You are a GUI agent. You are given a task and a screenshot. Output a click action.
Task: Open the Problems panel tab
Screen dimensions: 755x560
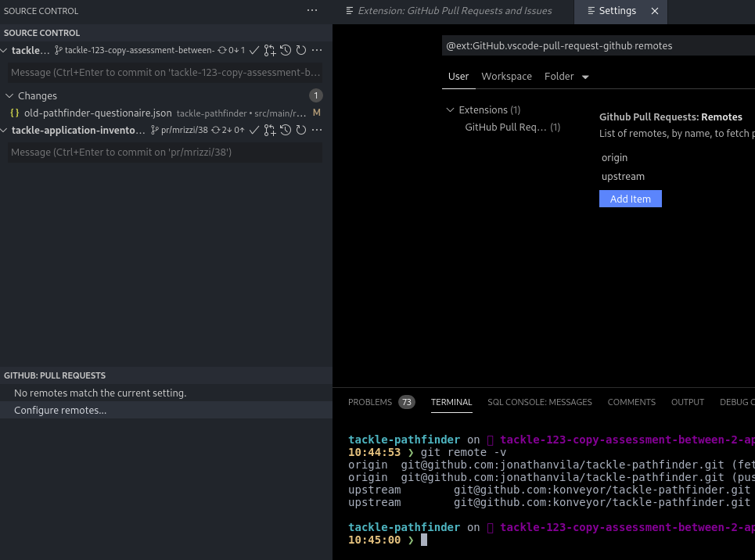(370, 402)
